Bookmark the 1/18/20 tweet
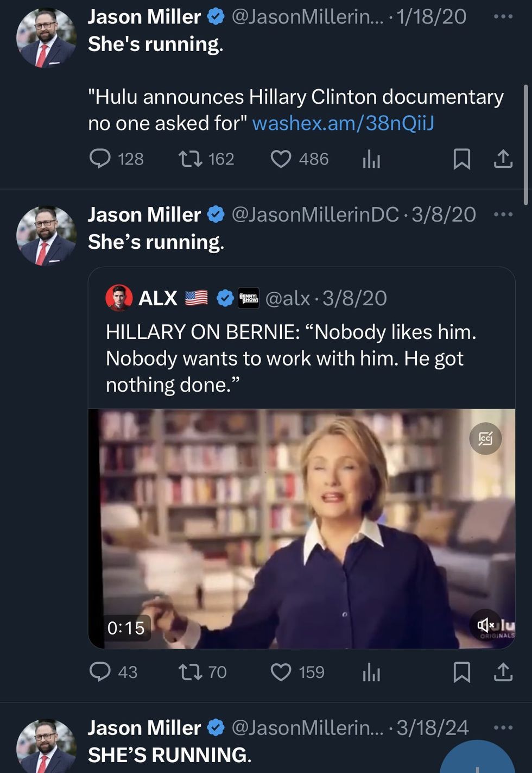The image size is (532, 773). click(x=463, y=159)
